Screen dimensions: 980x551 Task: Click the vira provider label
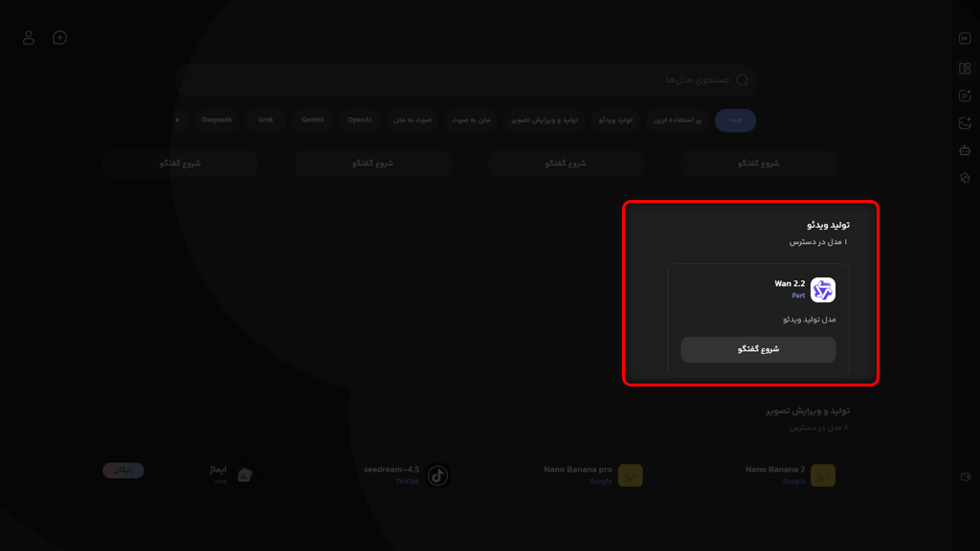221,481
